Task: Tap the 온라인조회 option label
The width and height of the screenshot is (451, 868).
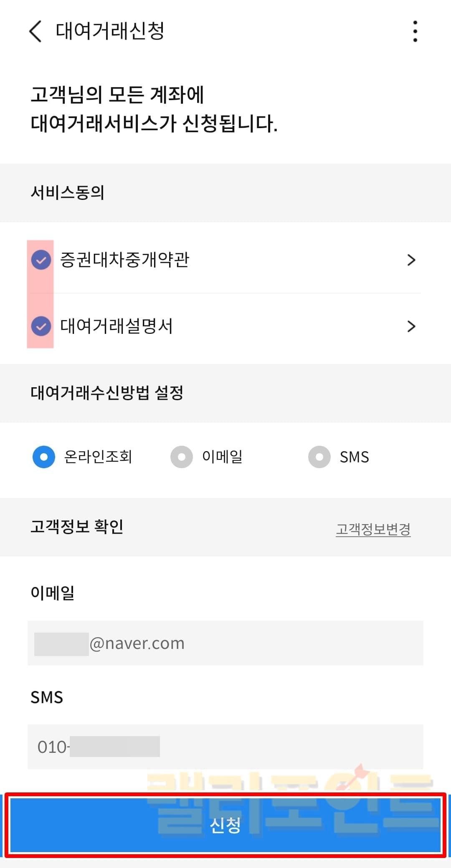Action: click(98, 457)
